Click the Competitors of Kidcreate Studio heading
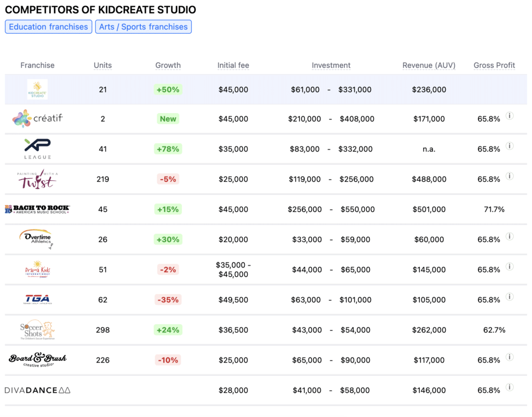This screenshot has width=532, height=417. tap(100, 9)
